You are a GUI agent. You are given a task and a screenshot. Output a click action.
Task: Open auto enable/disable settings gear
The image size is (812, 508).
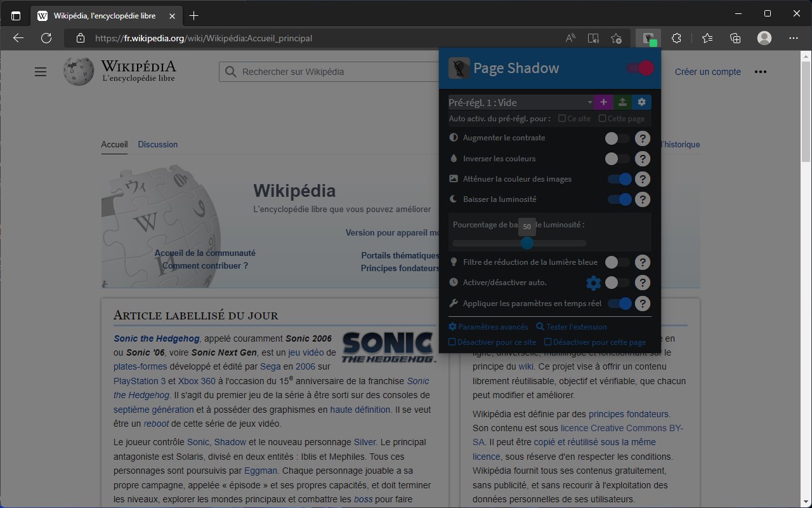[x=593, y=283]
